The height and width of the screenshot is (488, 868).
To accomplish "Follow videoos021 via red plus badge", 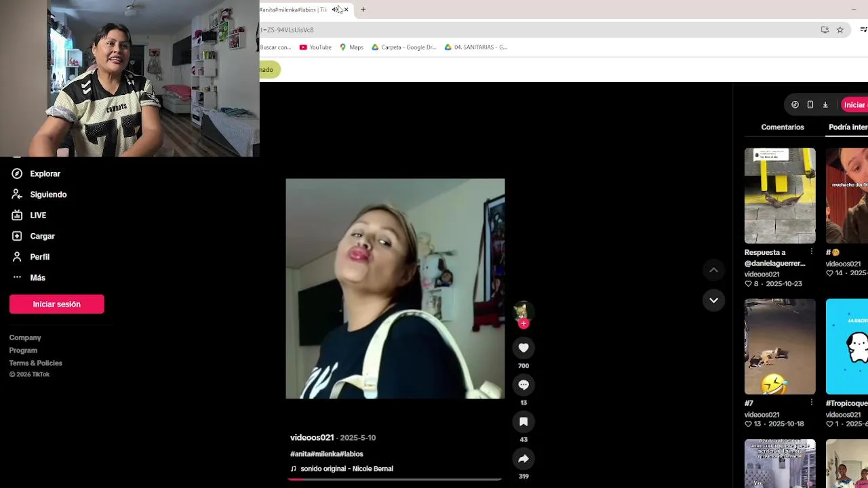I will coord(523,324).
